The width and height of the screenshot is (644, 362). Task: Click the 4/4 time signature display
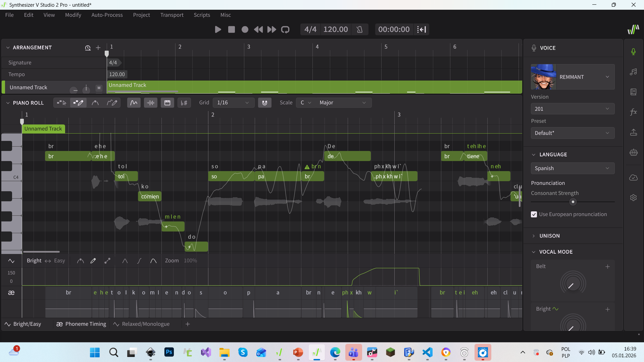pos(310,30)
